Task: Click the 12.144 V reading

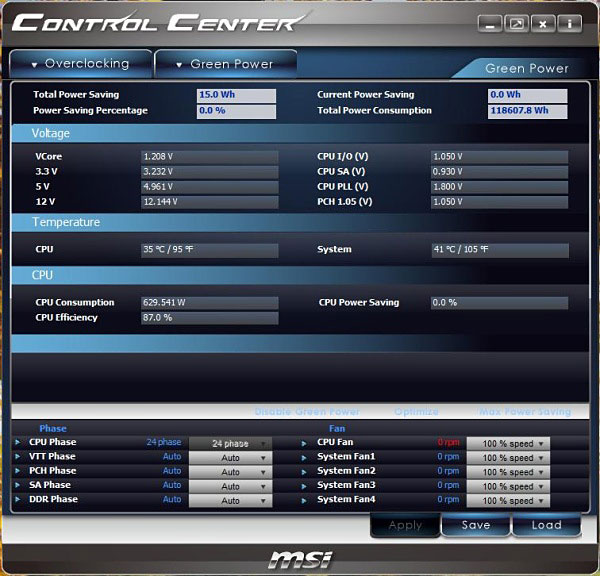Action: click(x=210, y=202)
